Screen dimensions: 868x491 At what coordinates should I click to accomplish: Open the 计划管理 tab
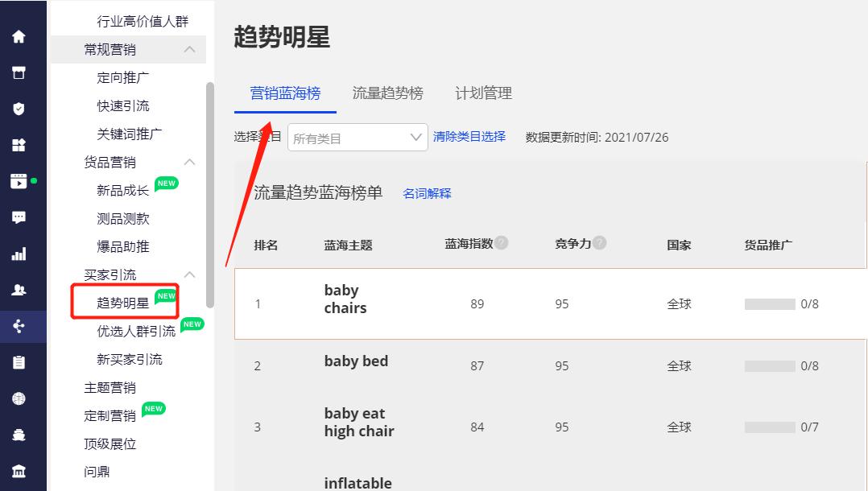pyautogui.click(x=482, y=93)
